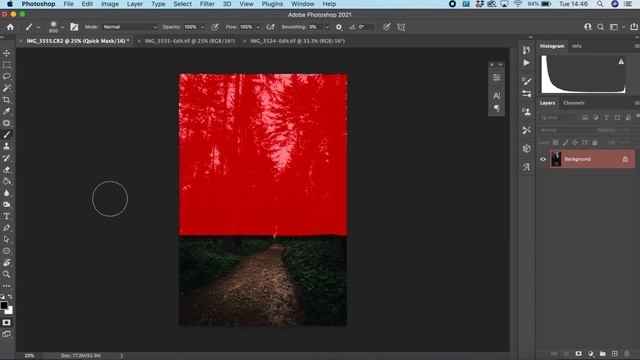
Task: Open the Smoothing value dropdown
Action: point(327,27)
